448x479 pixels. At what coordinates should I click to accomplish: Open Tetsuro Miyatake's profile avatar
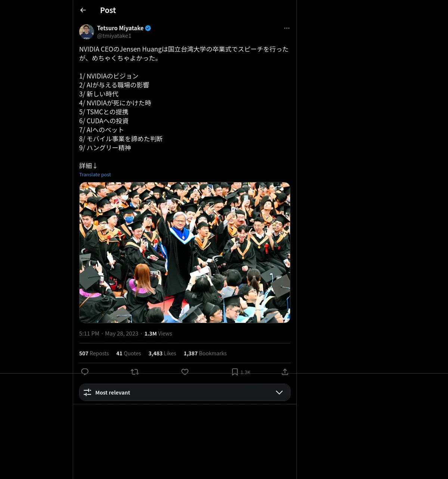tap(87, 32)
